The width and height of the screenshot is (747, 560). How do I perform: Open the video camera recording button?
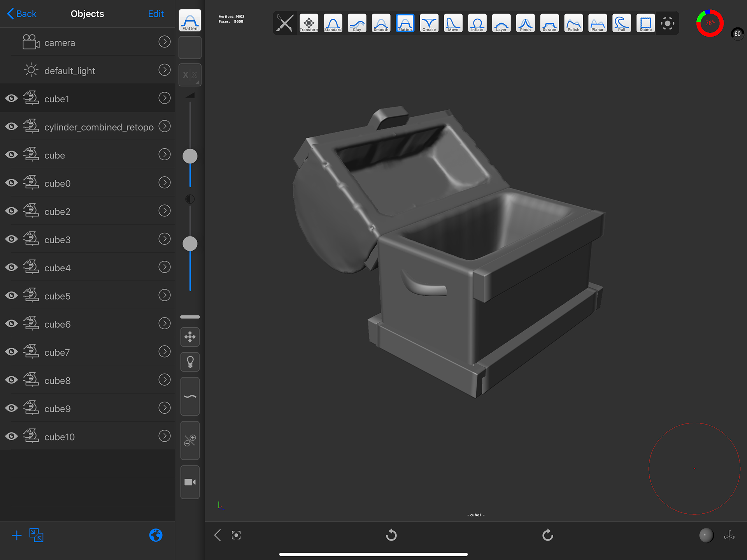(x=190, y=482)
